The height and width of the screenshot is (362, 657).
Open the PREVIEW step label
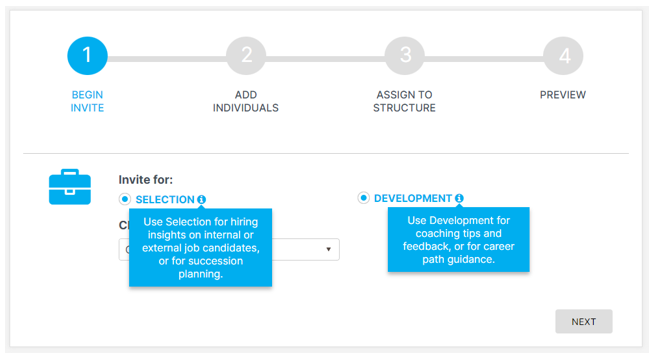(563, 95)
